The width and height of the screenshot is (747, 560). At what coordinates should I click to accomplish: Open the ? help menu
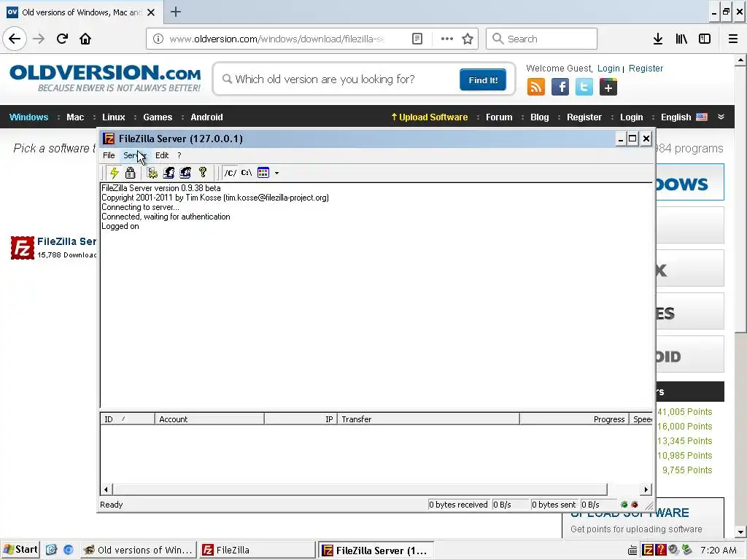(179, 155)
